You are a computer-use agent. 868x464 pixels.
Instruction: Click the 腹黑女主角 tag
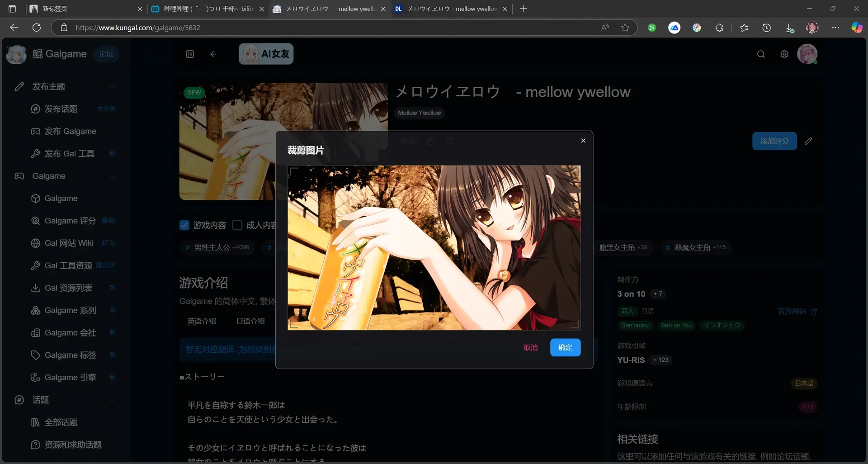623,247
